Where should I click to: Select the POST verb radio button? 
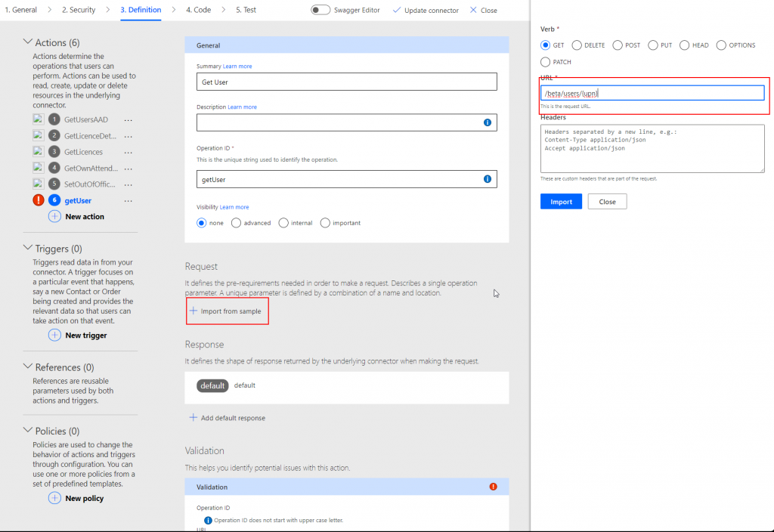(617, 45)
